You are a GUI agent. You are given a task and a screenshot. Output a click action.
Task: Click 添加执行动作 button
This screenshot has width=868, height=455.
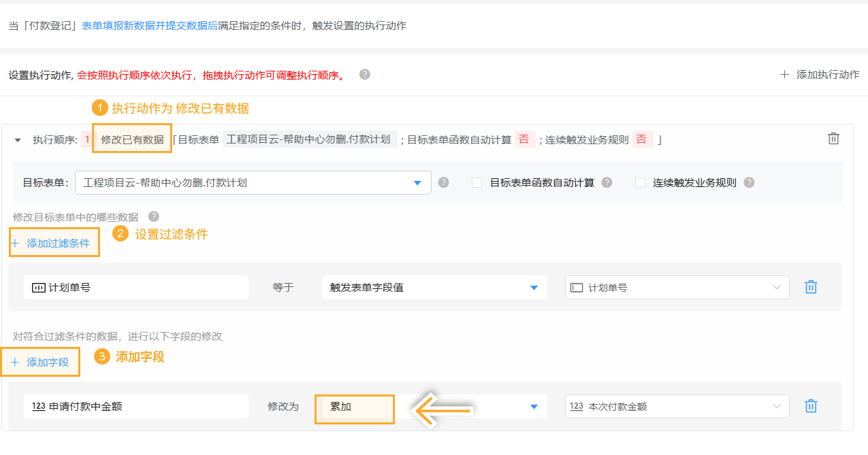click(820, 75)
